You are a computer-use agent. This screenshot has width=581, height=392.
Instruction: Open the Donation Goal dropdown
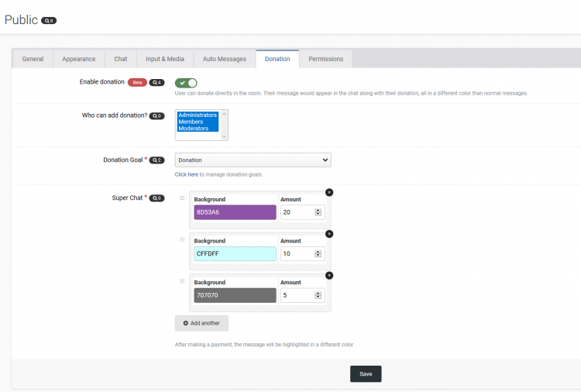(253, 160)
